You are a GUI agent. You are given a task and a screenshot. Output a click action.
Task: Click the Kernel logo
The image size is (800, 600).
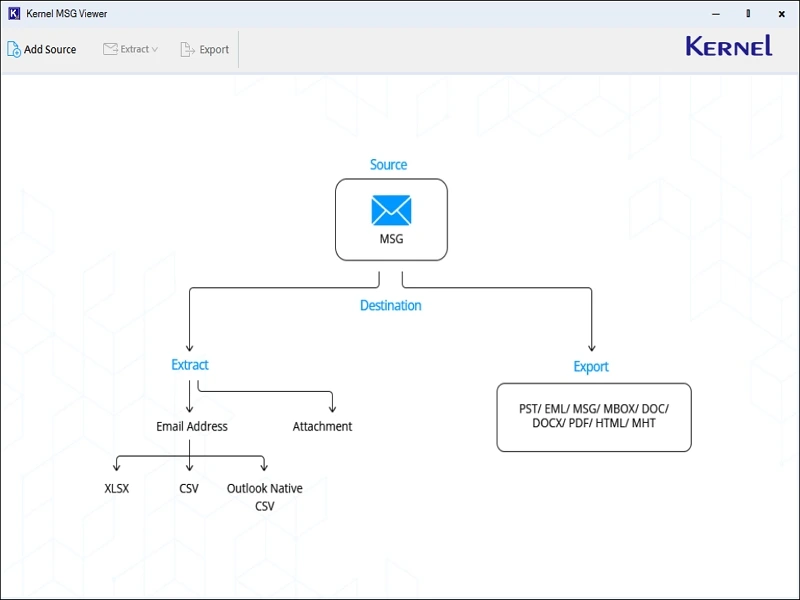click(x=729, y=45)
